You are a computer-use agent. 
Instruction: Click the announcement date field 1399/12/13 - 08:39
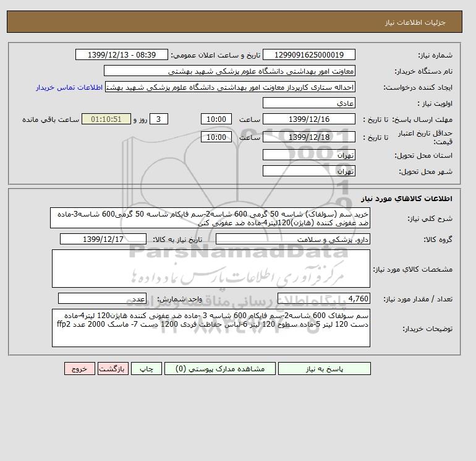pos(121,54)
